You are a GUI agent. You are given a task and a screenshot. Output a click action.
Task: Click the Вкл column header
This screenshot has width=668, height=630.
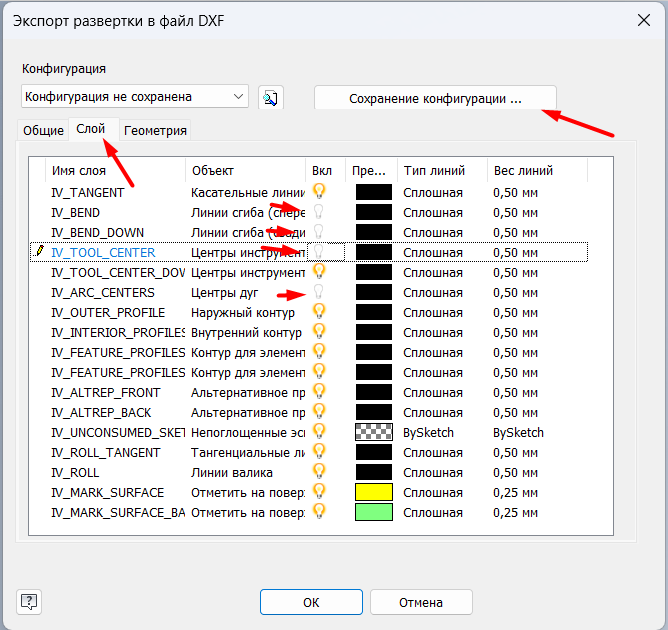[x=325, y=170]
